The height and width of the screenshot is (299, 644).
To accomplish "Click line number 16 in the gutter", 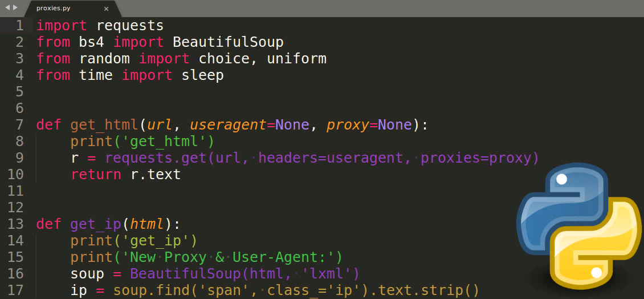I will pyautogui.click(x=15, y=273).
